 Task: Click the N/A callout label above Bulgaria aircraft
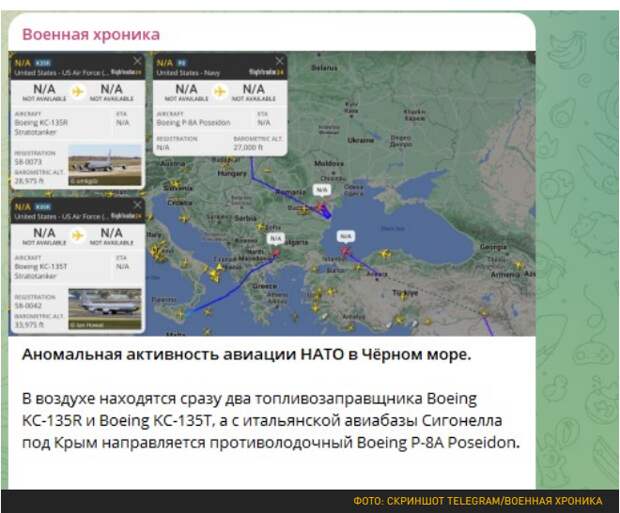coord(276,238)
